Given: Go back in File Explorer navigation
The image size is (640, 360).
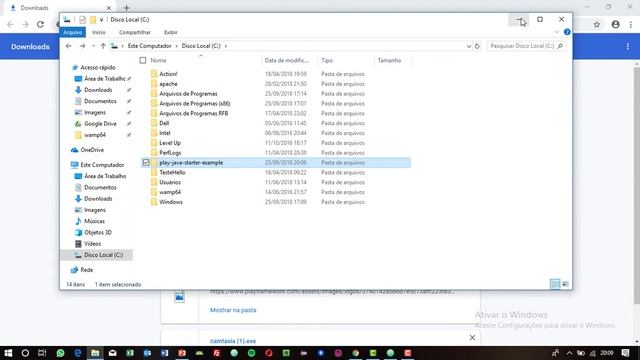Looking at the screenshot, I should (69, 46).
